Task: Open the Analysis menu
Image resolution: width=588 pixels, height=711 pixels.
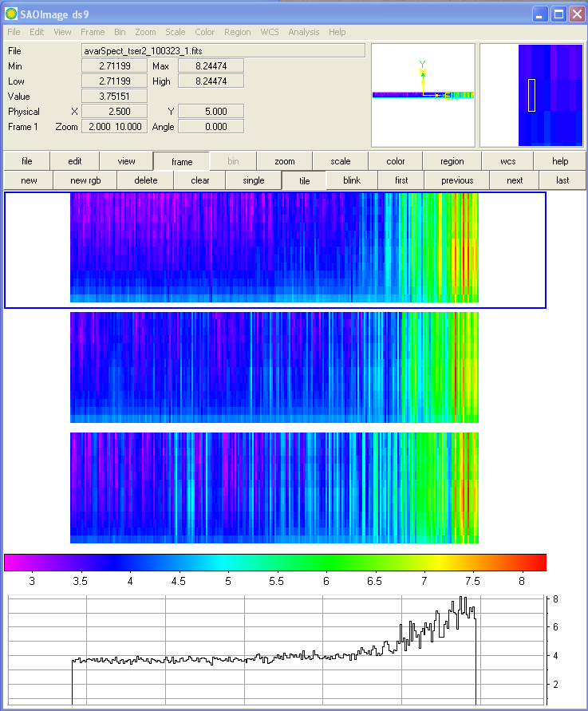Action: tap(303, 32)
